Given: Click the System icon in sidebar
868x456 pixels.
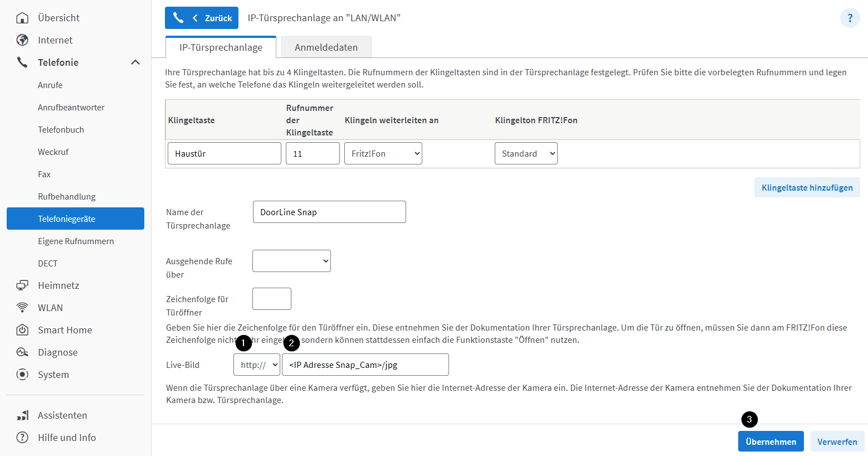Looking at the screenshot, I should click(22, 375).
